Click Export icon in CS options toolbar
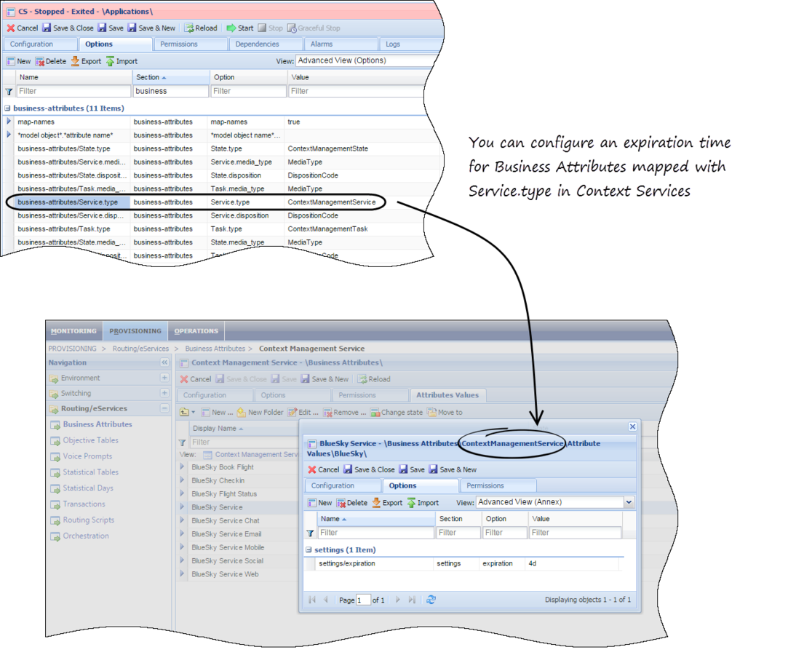Image resolution: width=812 pixels, height=655 pixels. [75, 62]
